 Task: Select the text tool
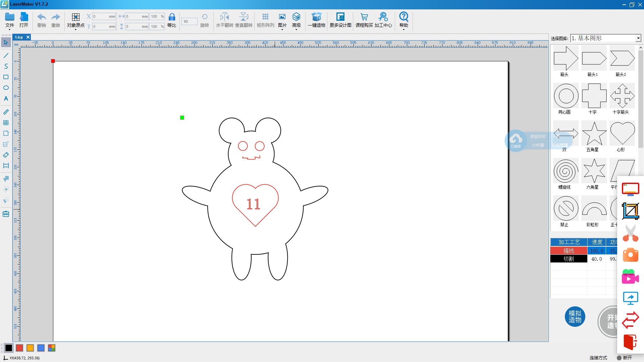6,99
